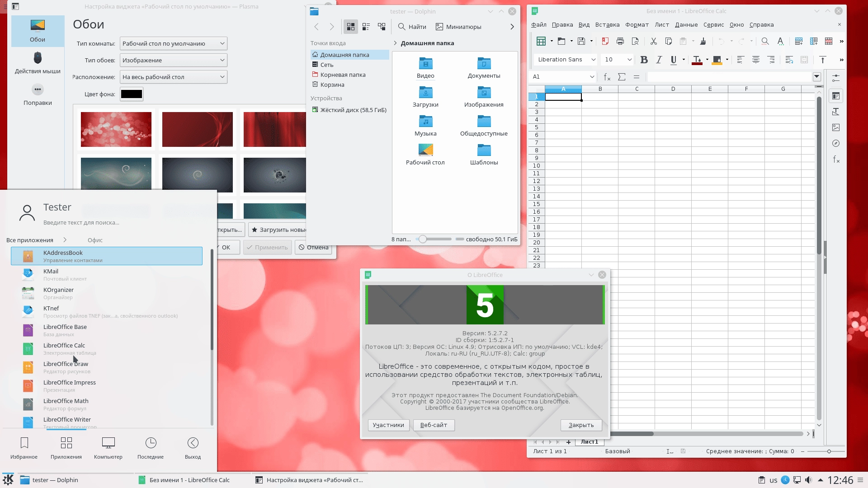Open the KDE application launcher icon on panel
The height and width of the screenshot is (488, 868).
pyautogui.click(x=8, y=479)
